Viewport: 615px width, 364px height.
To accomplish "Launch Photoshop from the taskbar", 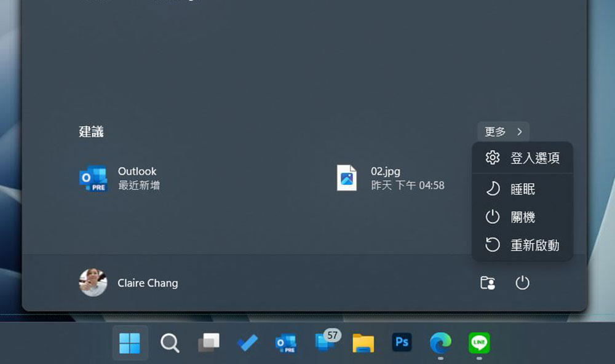I will coord(402,342).
